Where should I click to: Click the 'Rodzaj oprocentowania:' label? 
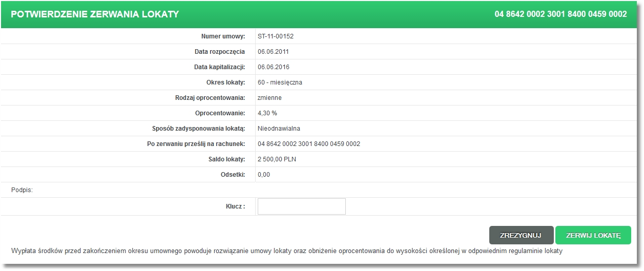click(210, 98)
